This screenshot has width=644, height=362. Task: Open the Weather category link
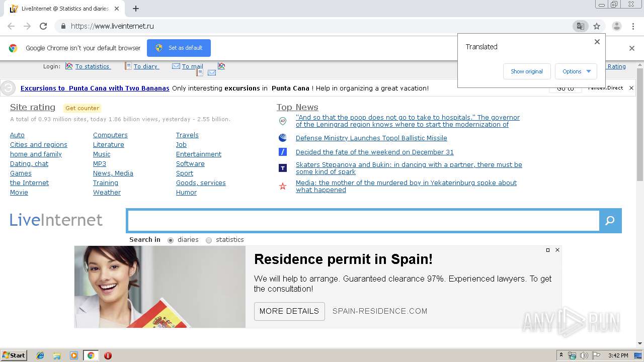coord(107,193)
